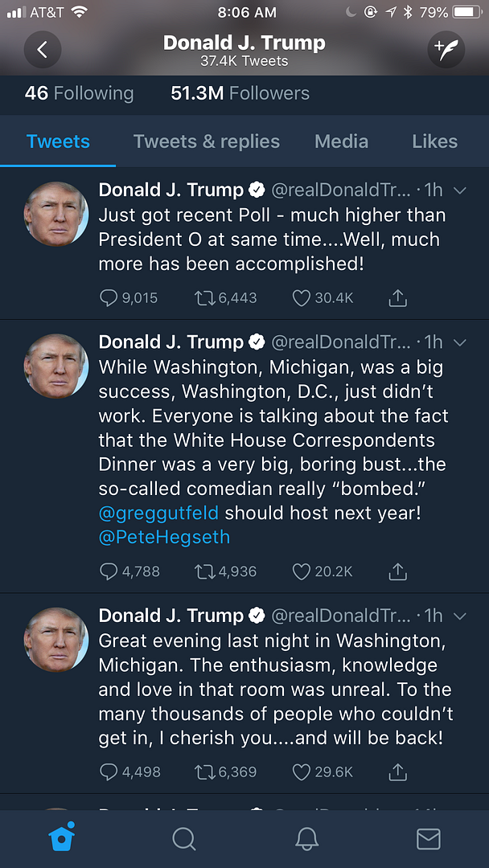Viewport: 489px width, 868px height.
Task: Open the compose new tweet button
Action: pyautogui.click(x=446, y=50)
